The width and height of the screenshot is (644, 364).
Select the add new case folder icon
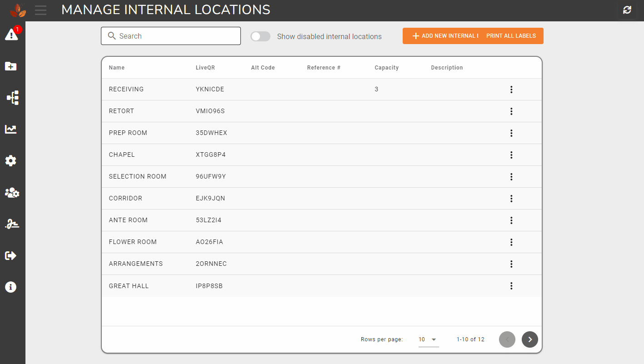[x=10, y=66]
